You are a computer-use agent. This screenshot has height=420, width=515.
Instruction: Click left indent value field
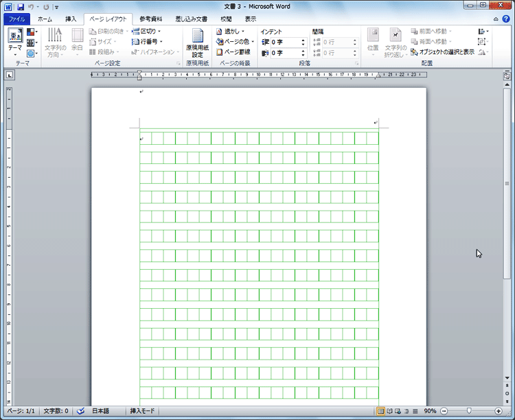point(285,42)
